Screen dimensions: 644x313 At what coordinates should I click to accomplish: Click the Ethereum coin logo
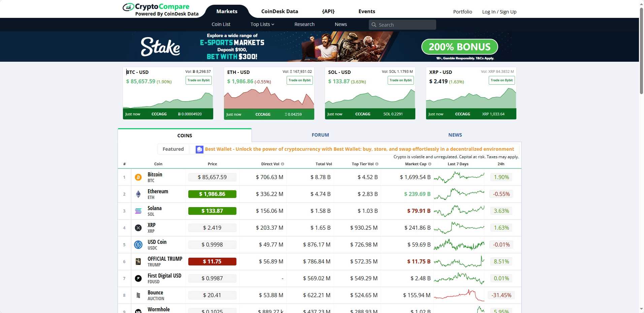138,194
